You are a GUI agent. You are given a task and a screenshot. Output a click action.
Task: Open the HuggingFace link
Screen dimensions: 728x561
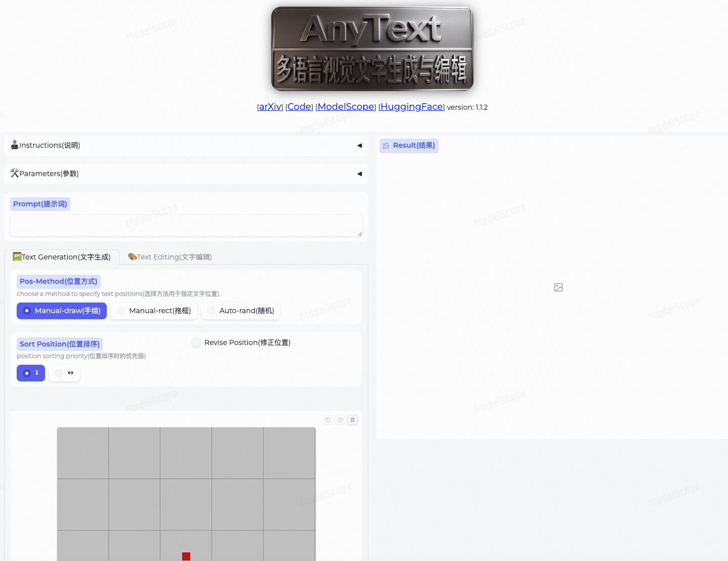(412, 107)
